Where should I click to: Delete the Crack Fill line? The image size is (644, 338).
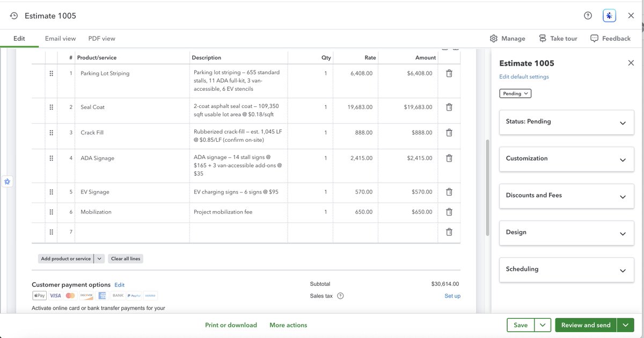(x=449, y=133)
